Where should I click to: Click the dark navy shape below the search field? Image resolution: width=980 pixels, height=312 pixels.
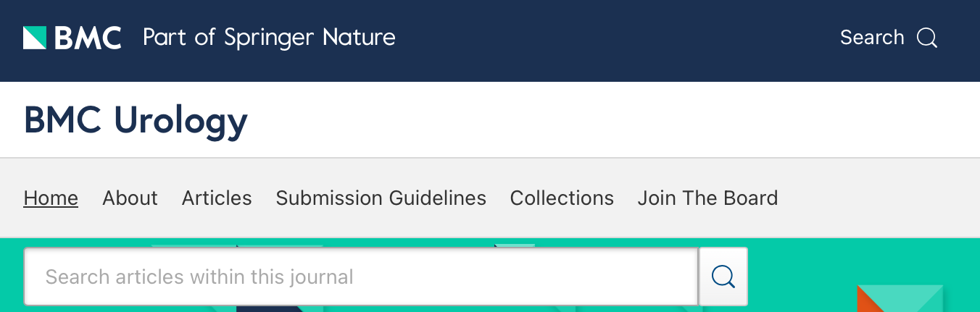pyautogui.click(x=268, y=308)
